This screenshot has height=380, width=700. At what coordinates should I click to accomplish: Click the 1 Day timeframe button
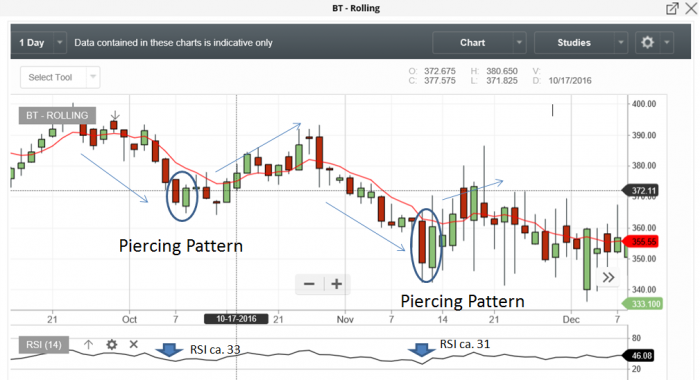32,43
